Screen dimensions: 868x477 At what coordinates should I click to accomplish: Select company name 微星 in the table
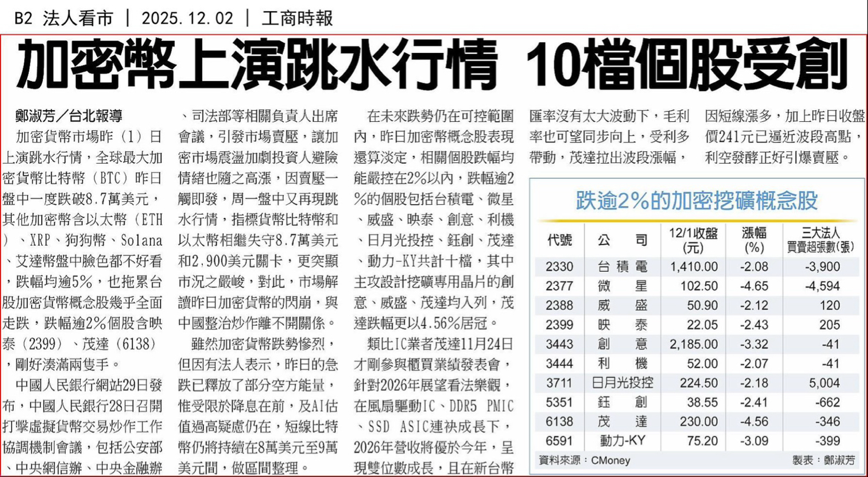point(623,287)
